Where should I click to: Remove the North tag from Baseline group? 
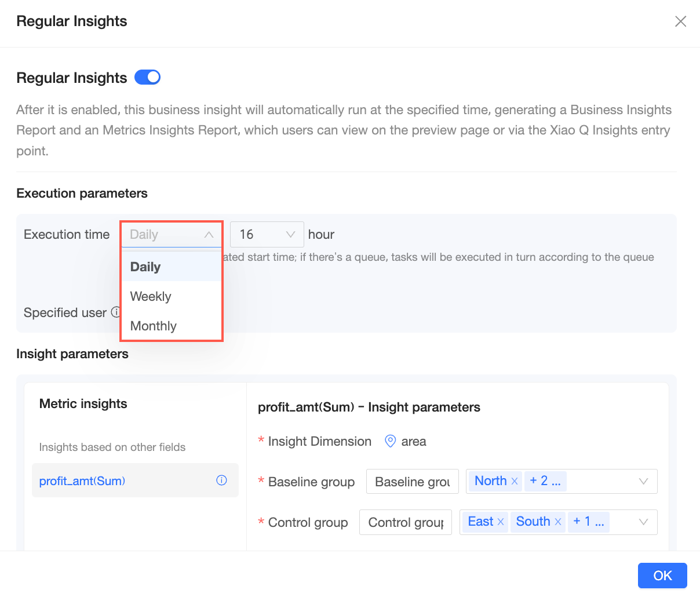click(514, 481)
